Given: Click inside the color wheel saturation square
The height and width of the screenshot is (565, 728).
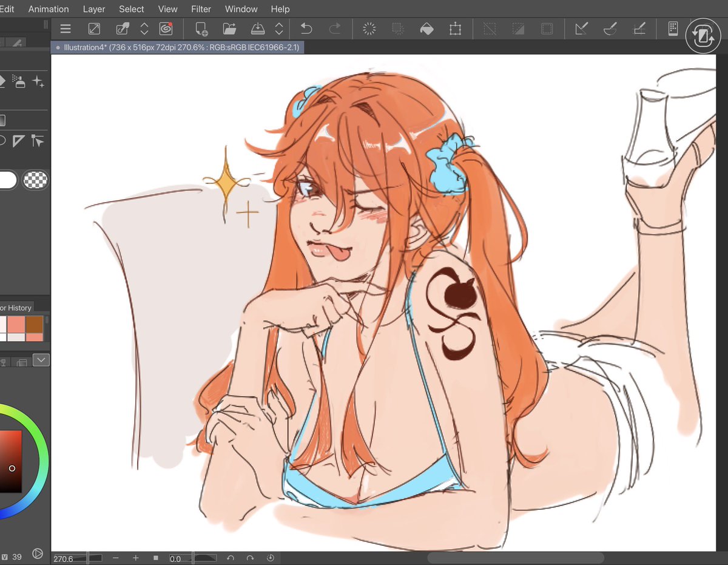Looking at the screenshot, I should [10, 461].
